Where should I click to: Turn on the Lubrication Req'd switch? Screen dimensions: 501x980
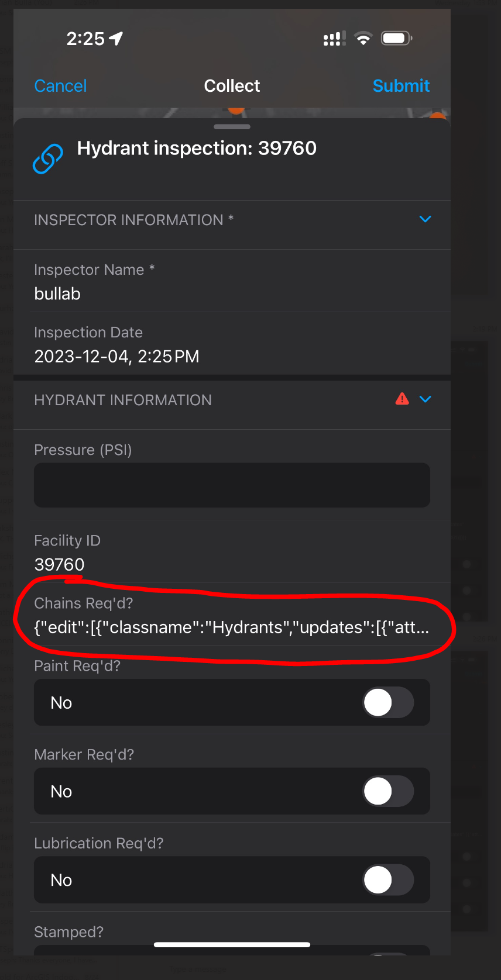click(x=388, y=880)
